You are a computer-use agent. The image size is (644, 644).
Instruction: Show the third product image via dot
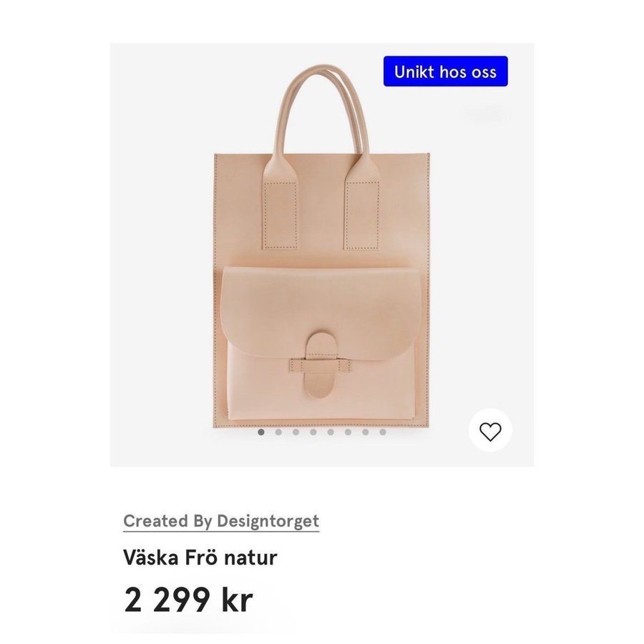[296, 432]
